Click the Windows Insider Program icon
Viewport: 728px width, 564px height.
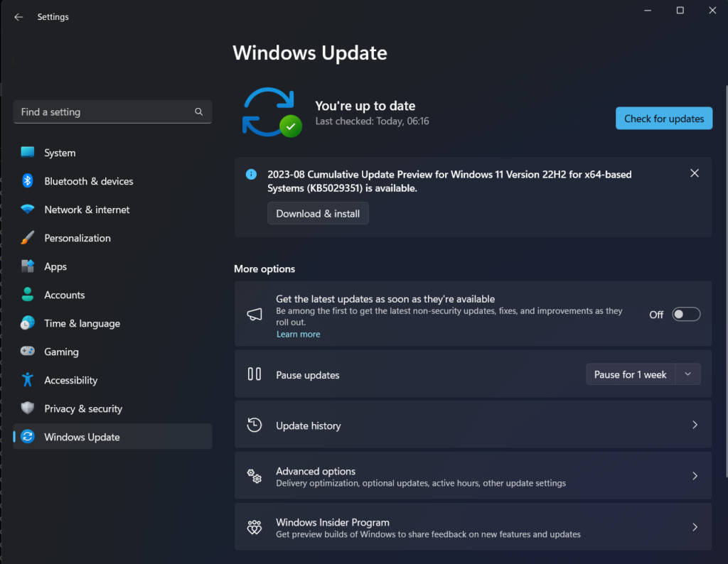tap(254, 527)
